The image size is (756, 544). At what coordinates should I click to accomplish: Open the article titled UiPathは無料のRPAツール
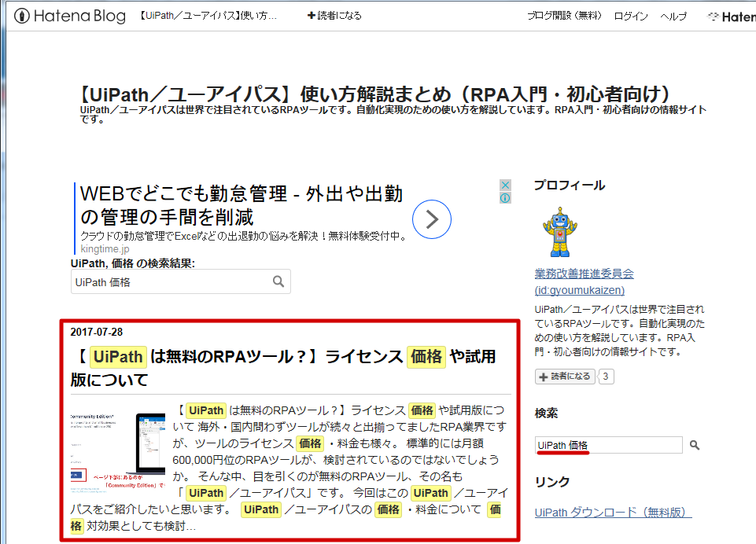pyautogui.click(x=283, y=368)
